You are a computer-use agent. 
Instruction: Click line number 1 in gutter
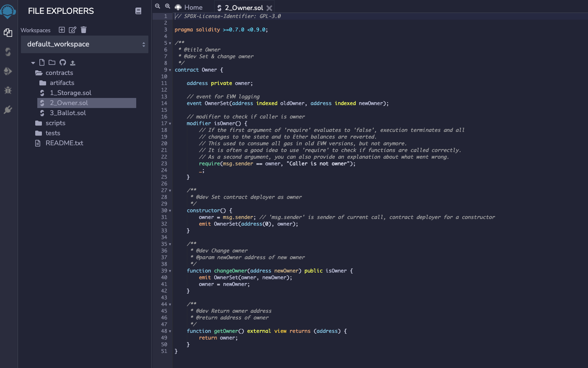pyautogui.click(x=166, y=16)
